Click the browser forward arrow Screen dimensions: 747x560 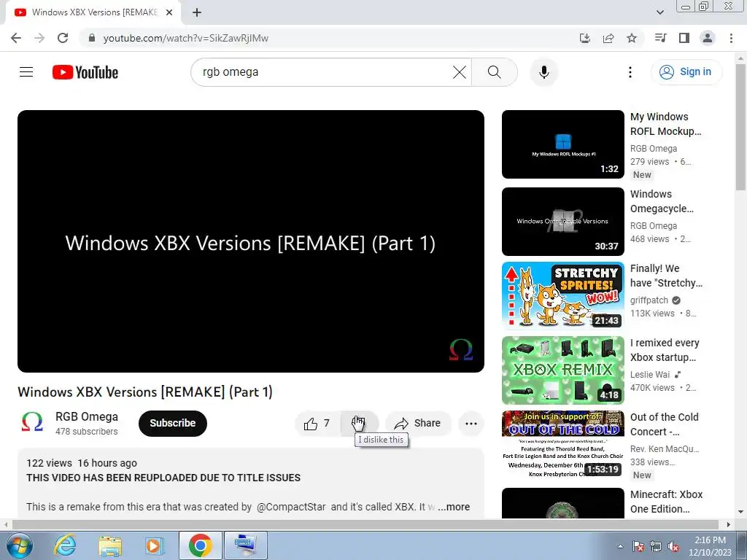[39, 38]
